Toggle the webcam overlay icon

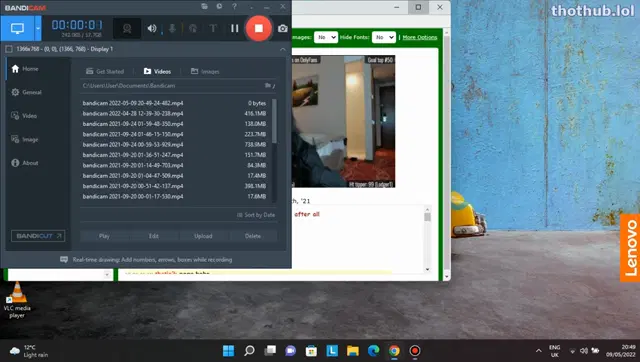pyautogui.click(x=127, y=28)
